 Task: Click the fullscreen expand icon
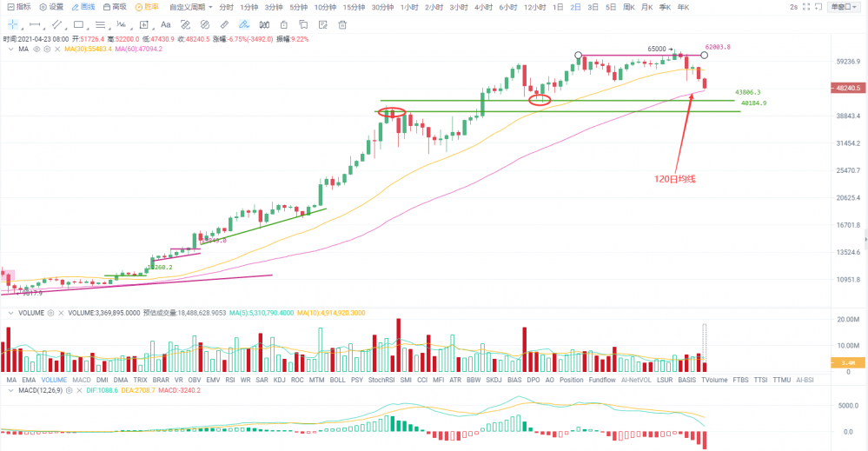coord(806,7)
